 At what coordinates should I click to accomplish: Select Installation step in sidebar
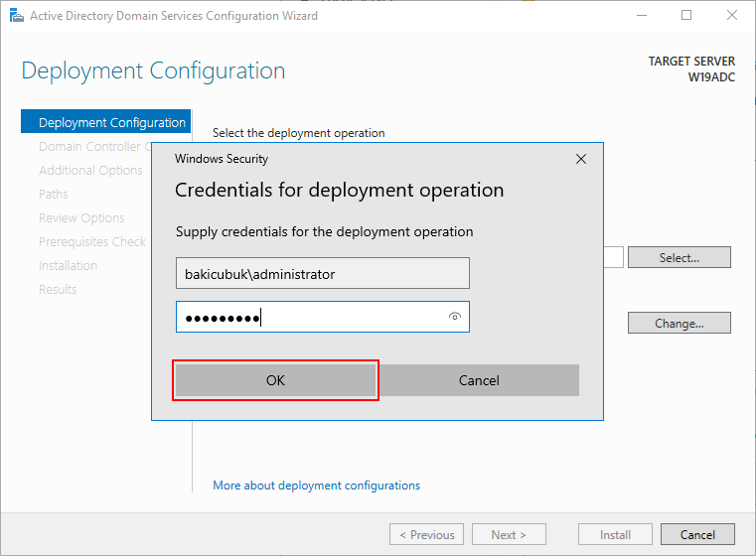tap(68, 265)
